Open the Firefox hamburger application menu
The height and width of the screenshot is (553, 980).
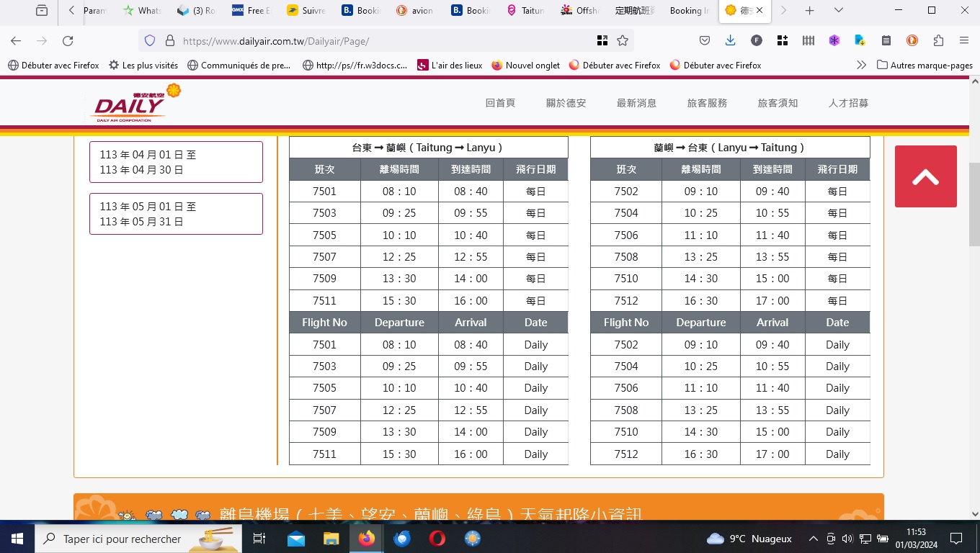click(x=963, y=41)
